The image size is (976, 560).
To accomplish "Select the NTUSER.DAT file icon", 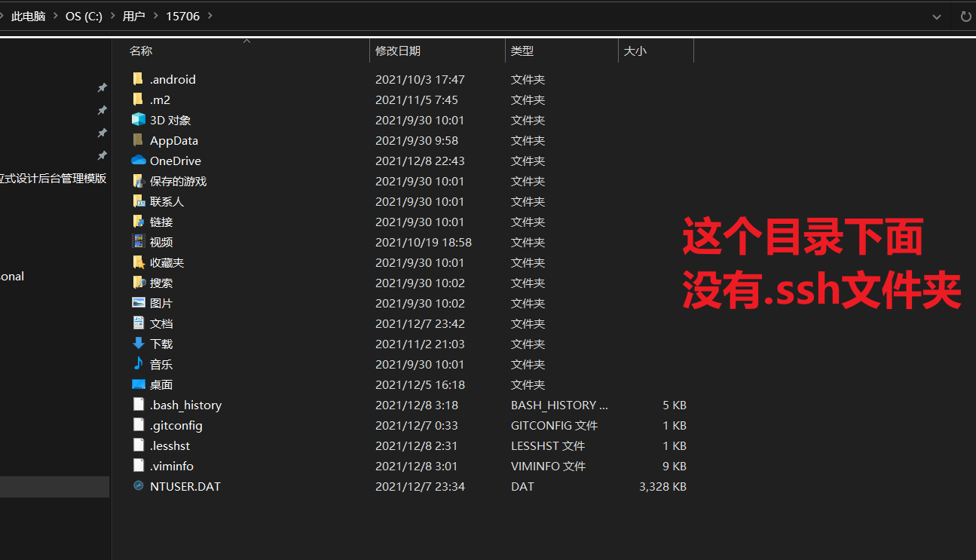I will tap(139, 486).
